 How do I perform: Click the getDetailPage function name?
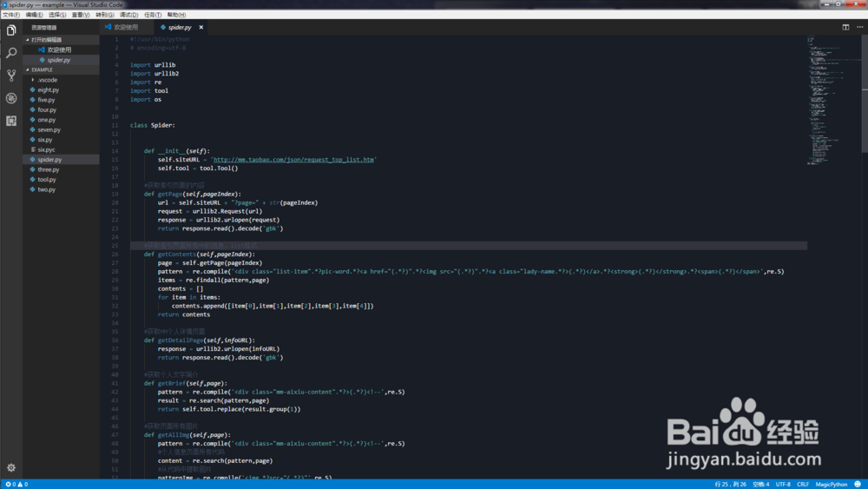pyautogui.click(x=181, y=340)
